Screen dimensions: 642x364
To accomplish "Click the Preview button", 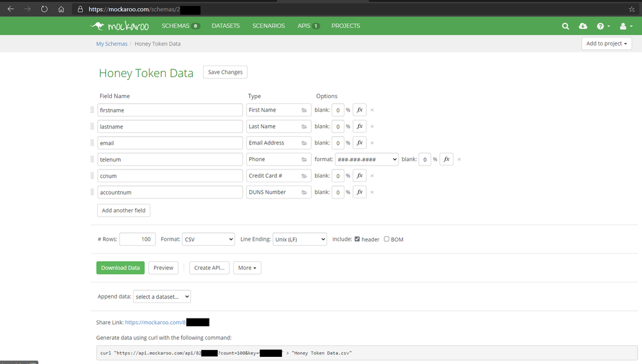I will (163, 268).
